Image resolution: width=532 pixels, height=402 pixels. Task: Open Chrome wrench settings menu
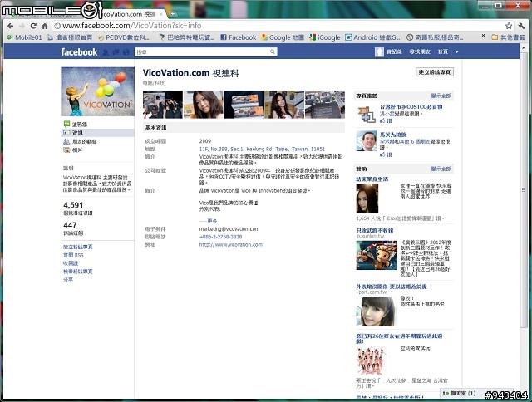tap(521, 26)
